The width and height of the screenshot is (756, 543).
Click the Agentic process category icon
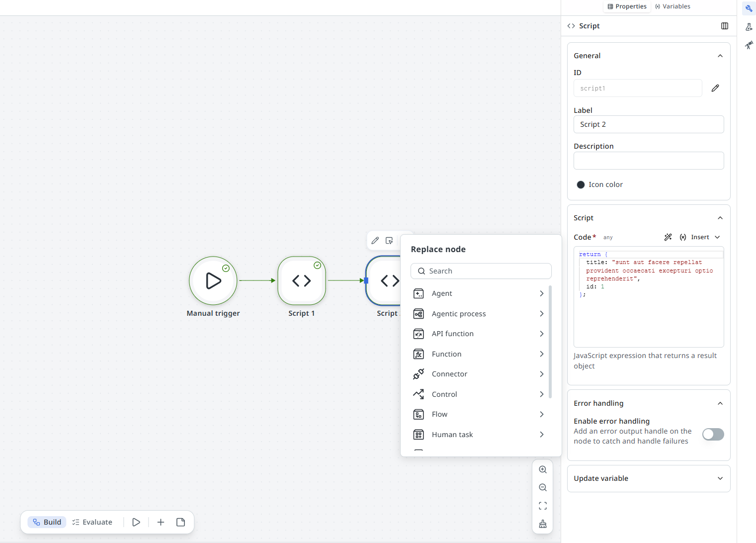click(x=419, y=314)
